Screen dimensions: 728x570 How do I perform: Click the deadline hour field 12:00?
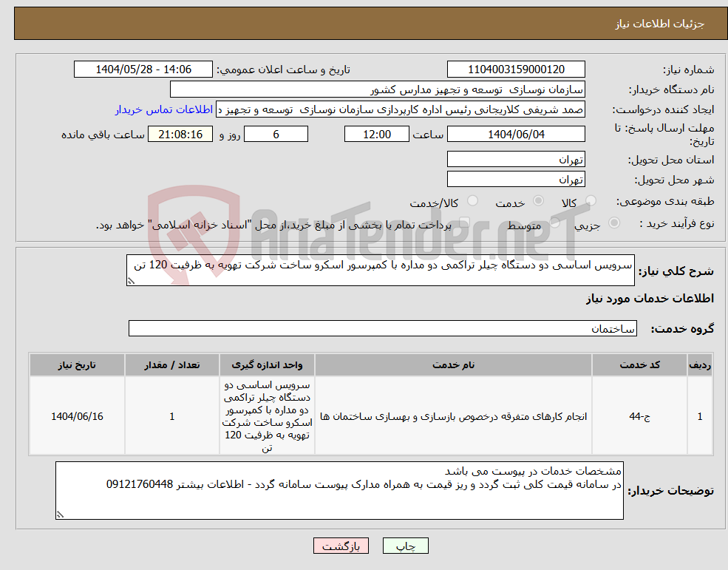[x=376, y=135]
